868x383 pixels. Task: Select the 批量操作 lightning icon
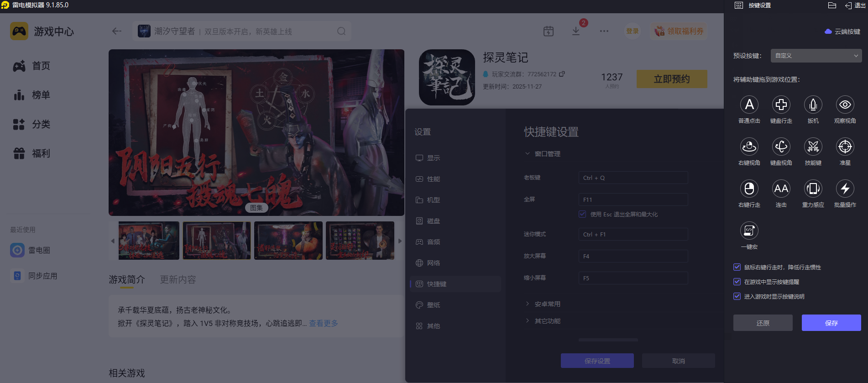pyautogui.click(x=845, y=189)
